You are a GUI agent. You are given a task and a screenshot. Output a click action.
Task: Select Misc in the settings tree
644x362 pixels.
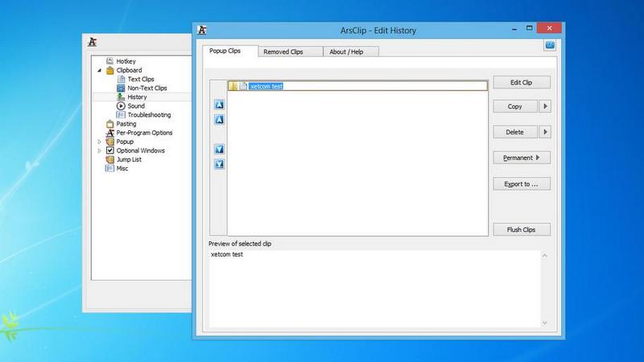pos(122,168)
